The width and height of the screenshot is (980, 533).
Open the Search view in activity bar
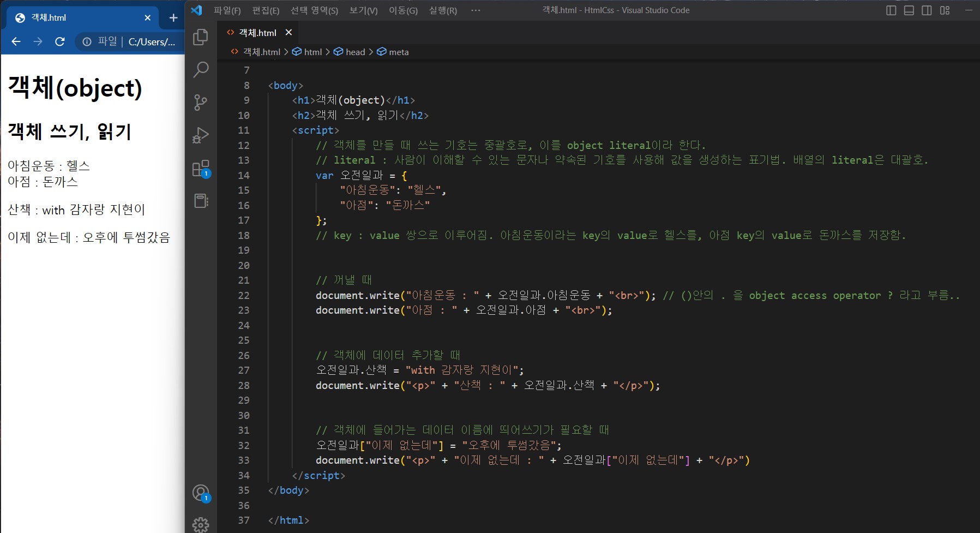pyautogui.click(x=201, y=69)
